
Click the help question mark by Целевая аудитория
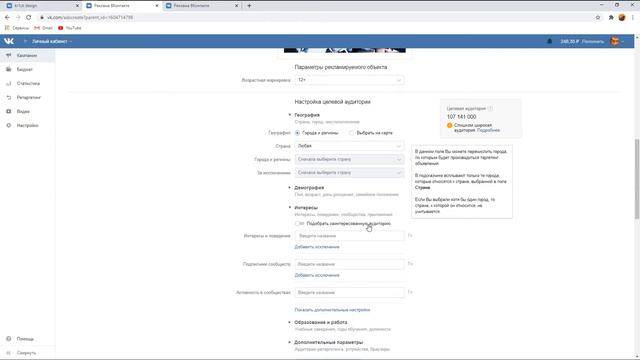(x=490, y=109)
